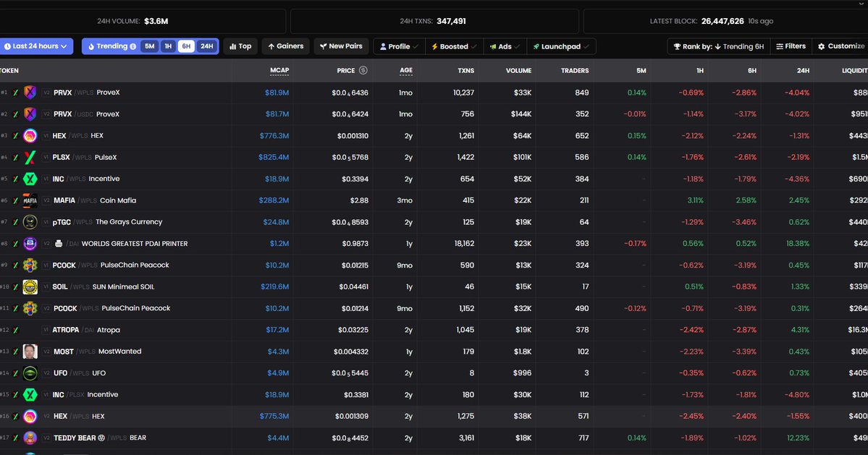868x455 pixels.
Task: Toggle the Profile filter
Action: (x=399, y=46)
